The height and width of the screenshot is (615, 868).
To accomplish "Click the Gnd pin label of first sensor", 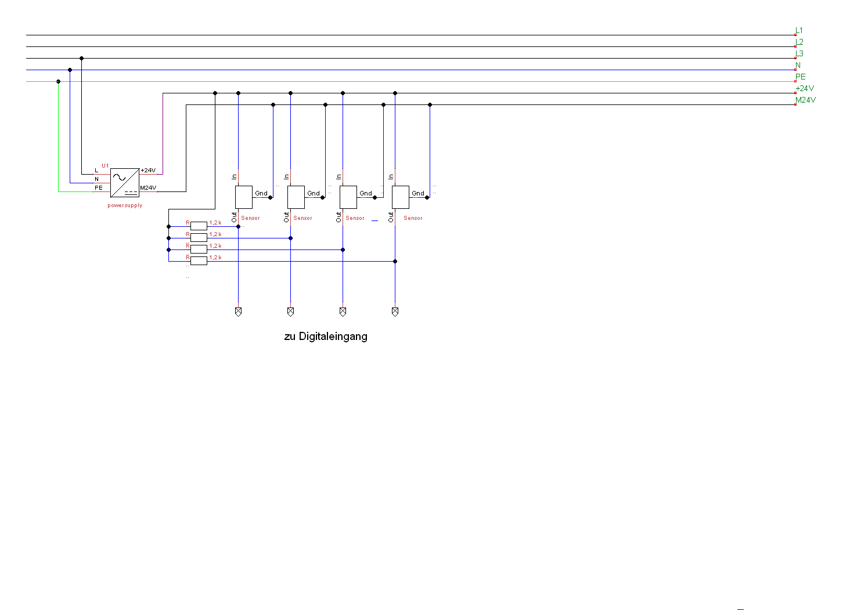I will tap(261, 193).
